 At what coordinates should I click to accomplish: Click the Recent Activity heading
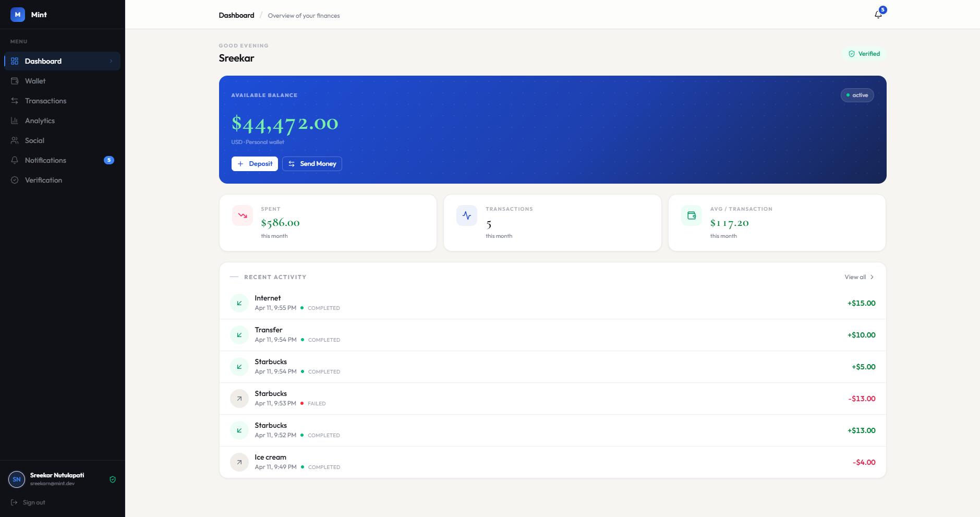275,277
